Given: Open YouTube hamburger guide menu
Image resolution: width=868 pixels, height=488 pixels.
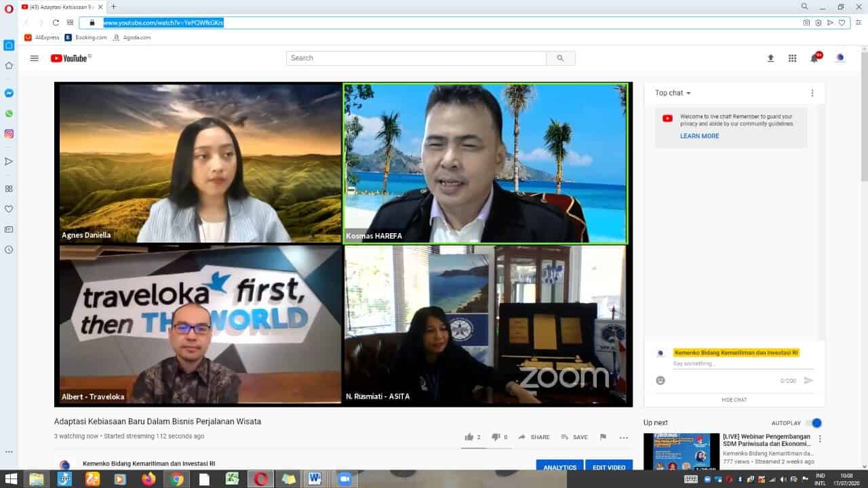Looking at the screenshot, I should coord(34,58).
